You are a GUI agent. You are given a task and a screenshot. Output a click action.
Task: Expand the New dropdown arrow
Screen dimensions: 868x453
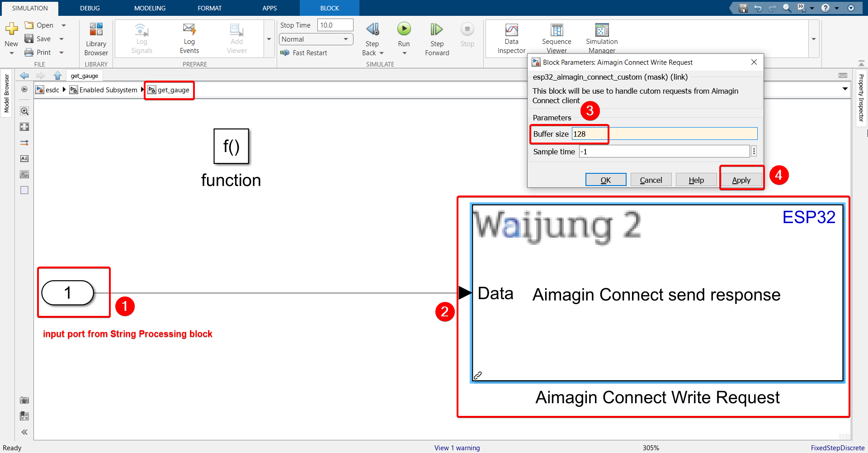pos(11,53)
